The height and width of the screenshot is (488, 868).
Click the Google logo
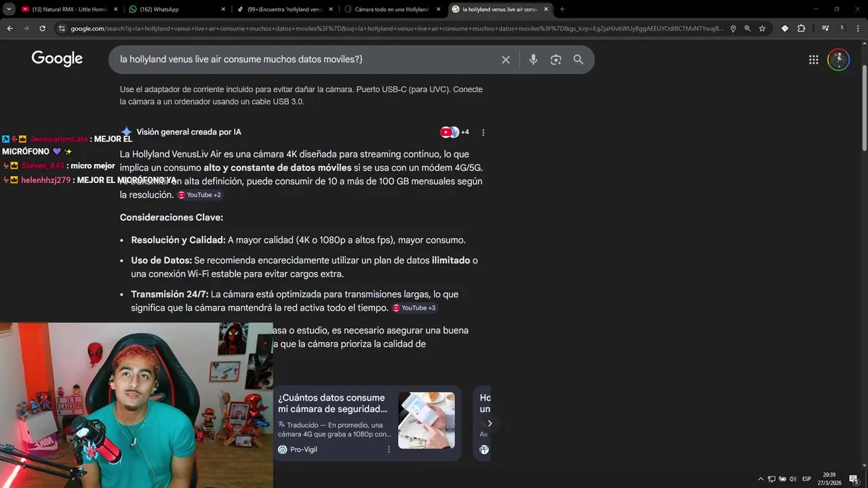[x=57, y=59]
